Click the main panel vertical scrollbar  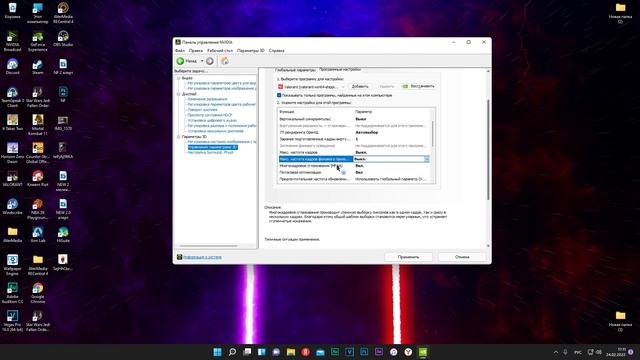[488, 149]
